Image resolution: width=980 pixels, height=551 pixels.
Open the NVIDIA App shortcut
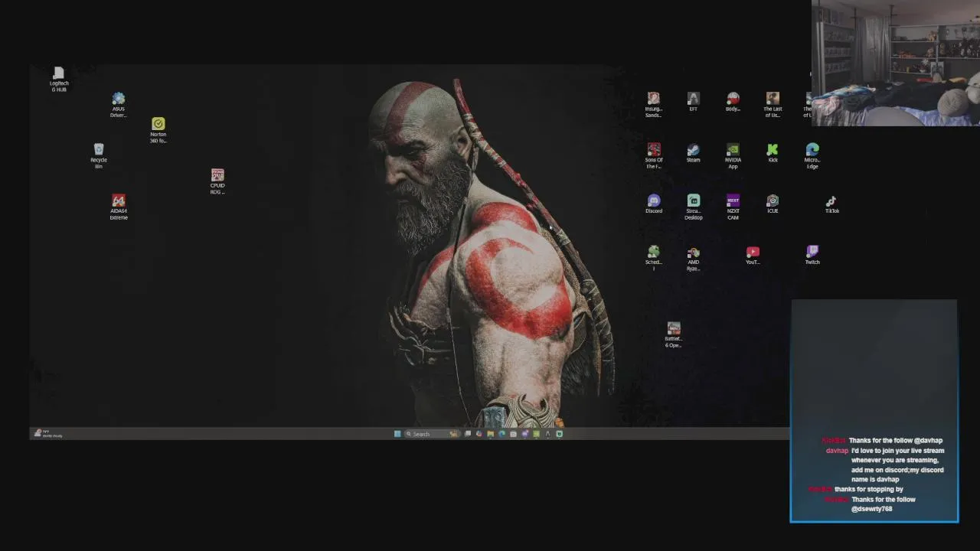click(x=733, y=156)
